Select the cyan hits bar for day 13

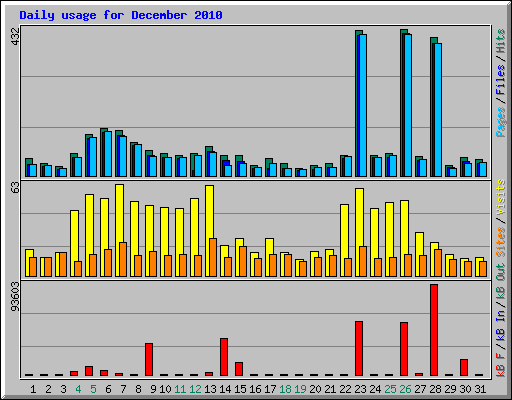point(213,164)
